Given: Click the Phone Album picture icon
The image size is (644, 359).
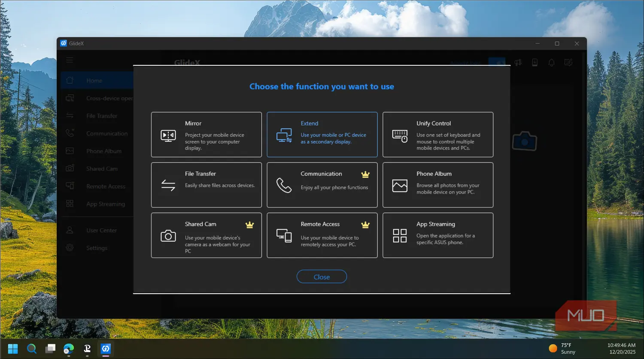Looking at the screenshot, I should [400, 186].
